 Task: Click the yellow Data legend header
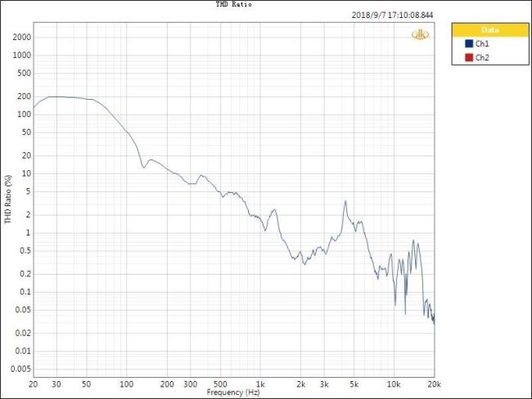pos(489,30)
